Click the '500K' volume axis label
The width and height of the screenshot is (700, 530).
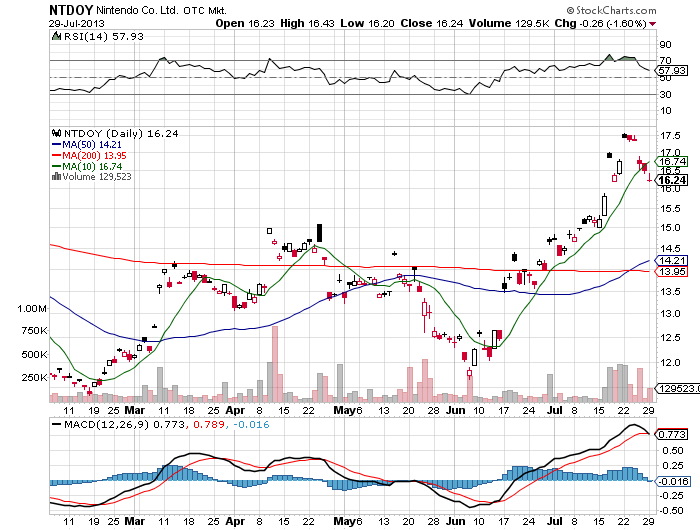pos(34,355)
